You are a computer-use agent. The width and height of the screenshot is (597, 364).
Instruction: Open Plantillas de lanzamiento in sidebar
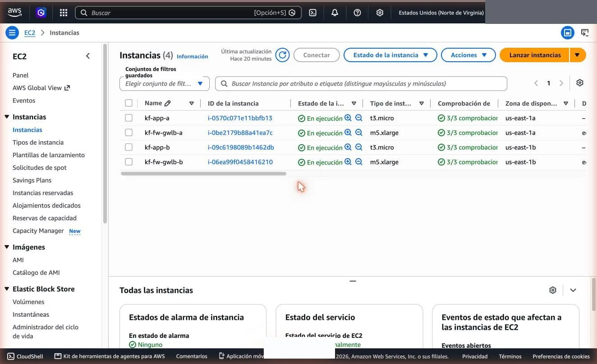pyautogui.click(x=49, y=155)
